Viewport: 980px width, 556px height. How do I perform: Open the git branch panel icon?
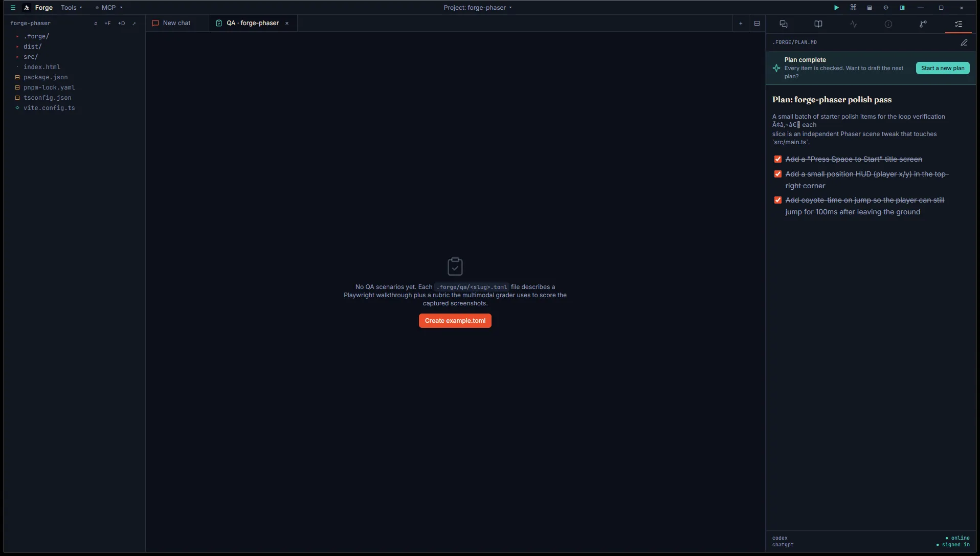pos(923,24)
